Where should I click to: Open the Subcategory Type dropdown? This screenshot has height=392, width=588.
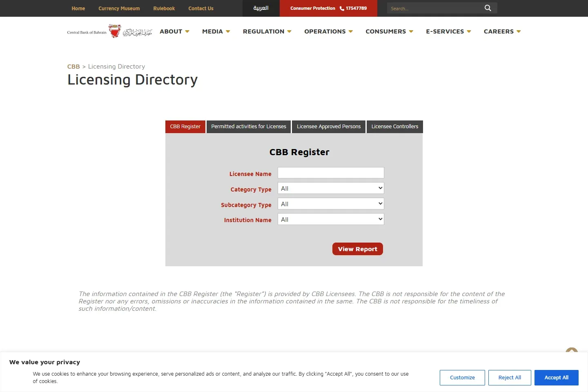[331, 204]
